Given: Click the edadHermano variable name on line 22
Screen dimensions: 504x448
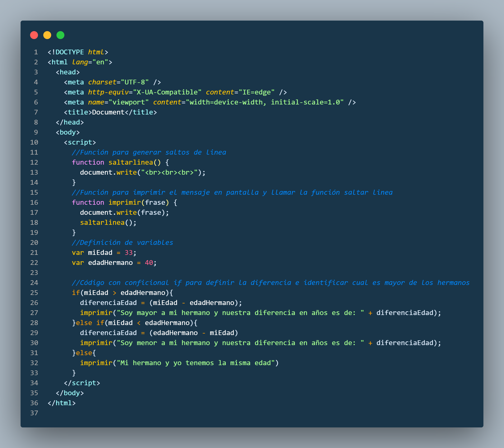Looking at the screenshot, I should pos(110,263).
